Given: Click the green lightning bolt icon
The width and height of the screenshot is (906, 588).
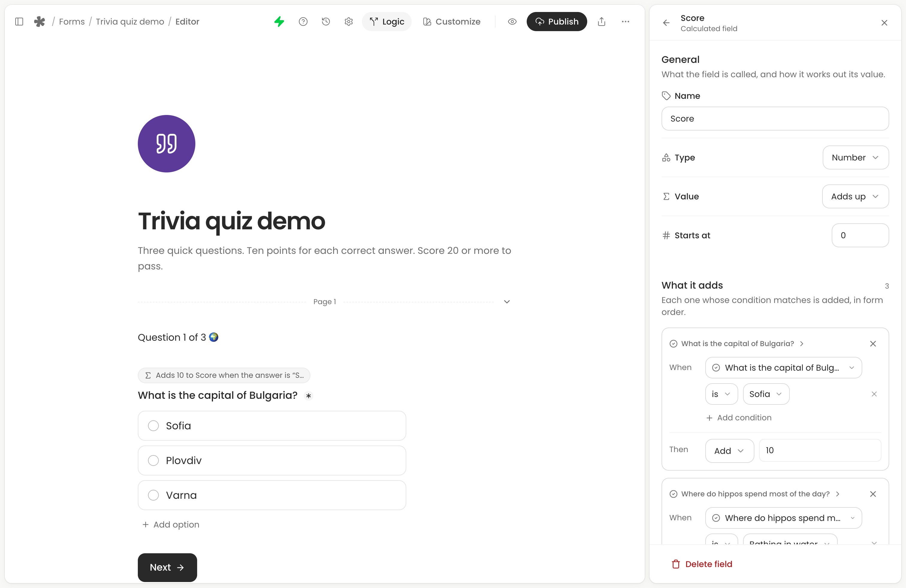Looking at the screenshot, I should click(x=280, y=22).
